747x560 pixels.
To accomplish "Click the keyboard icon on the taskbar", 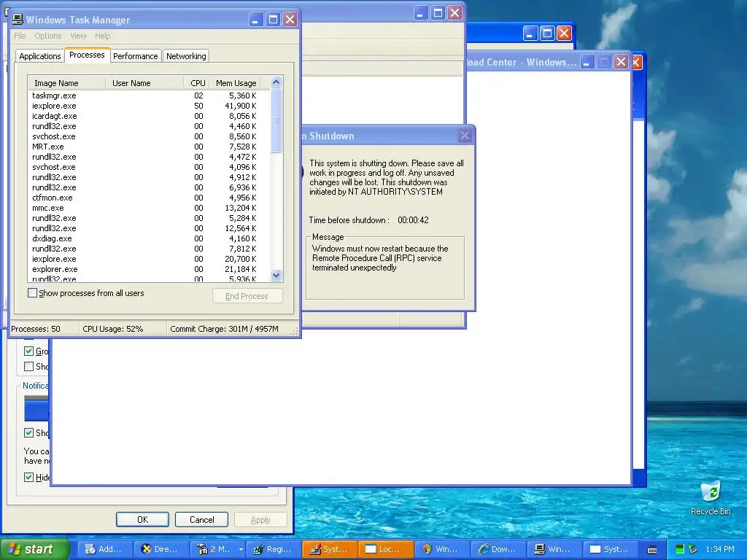I will click(x=652, y=550).
